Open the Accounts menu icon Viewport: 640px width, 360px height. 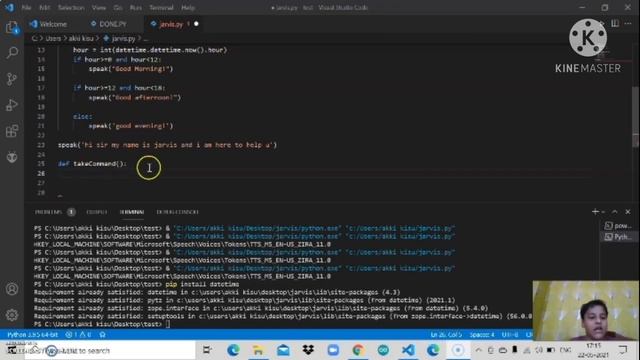12,289
